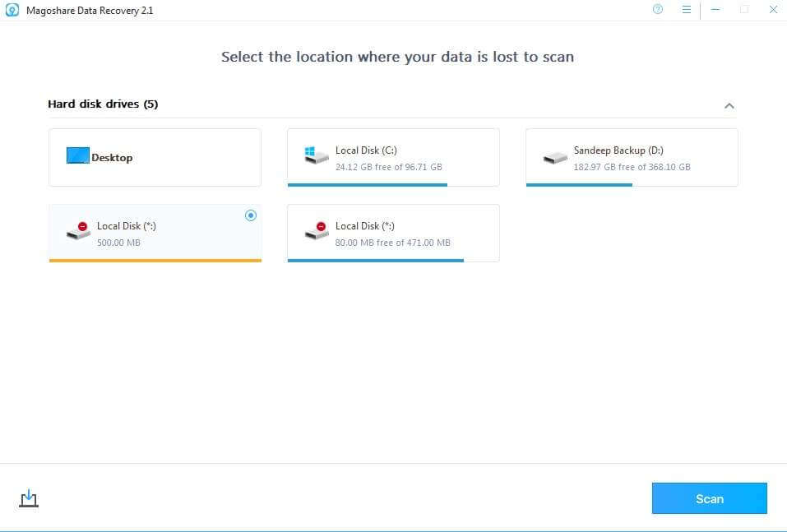Minimize the Magoshare Data Recovery window
The height and width of the screenshot is (532, 787).
pos(715,10)
